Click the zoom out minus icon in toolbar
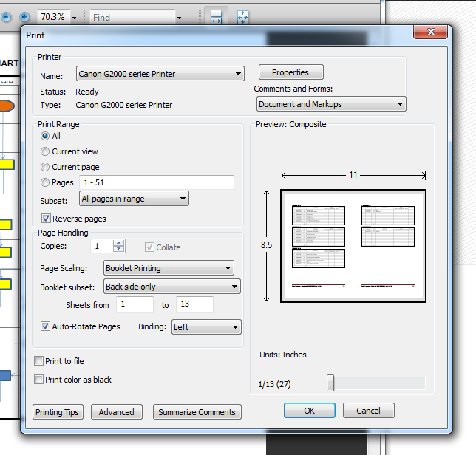 [x=6, y=17]
